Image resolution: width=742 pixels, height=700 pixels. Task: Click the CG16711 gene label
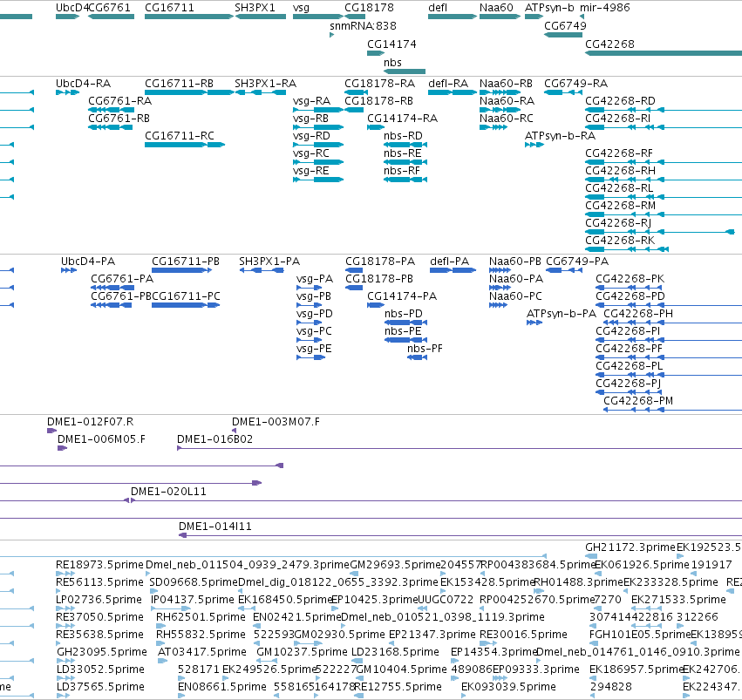click(x=169, y=8)
